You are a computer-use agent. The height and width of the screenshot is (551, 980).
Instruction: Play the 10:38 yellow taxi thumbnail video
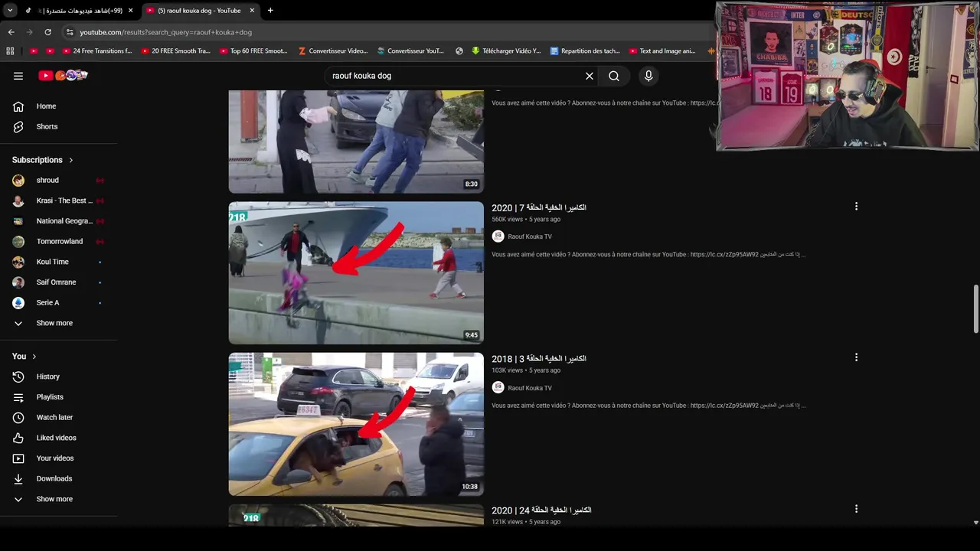[x=356, y=424]
